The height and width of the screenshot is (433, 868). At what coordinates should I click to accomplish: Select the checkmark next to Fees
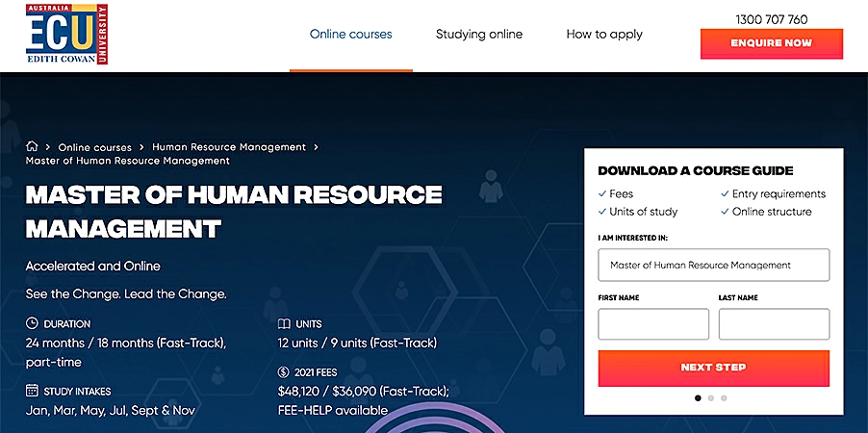(601, 193)
